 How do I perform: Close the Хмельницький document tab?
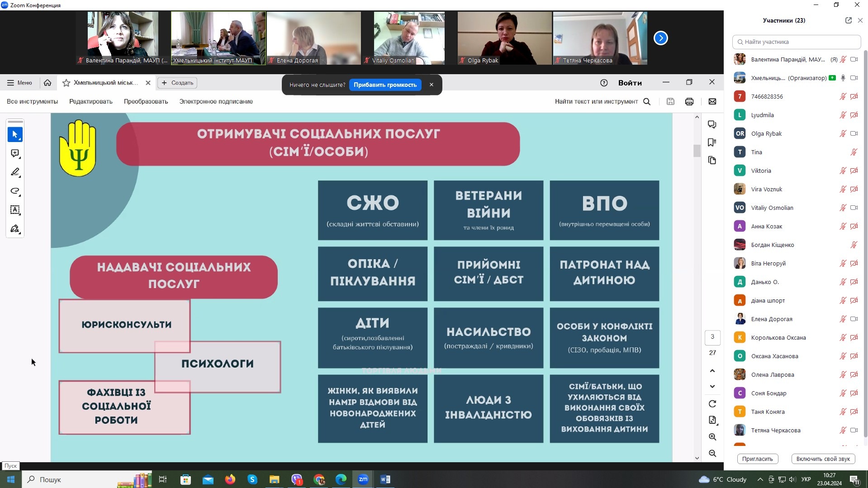tap(148, 83)
